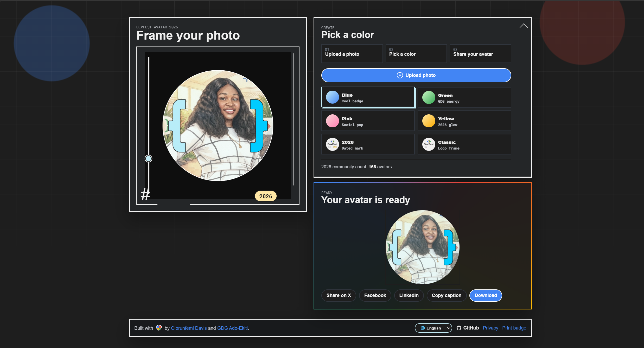Click the Upload photo button
The height and width of the screenshot is (348, 644).
click(x=416, y=75)
